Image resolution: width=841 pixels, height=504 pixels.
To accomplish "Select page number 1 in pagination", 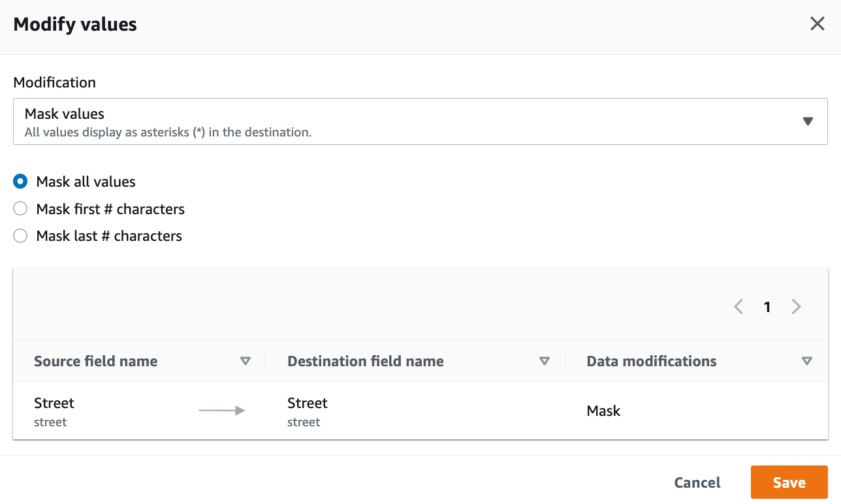I will pyautogui.click(x=767, y=307).
